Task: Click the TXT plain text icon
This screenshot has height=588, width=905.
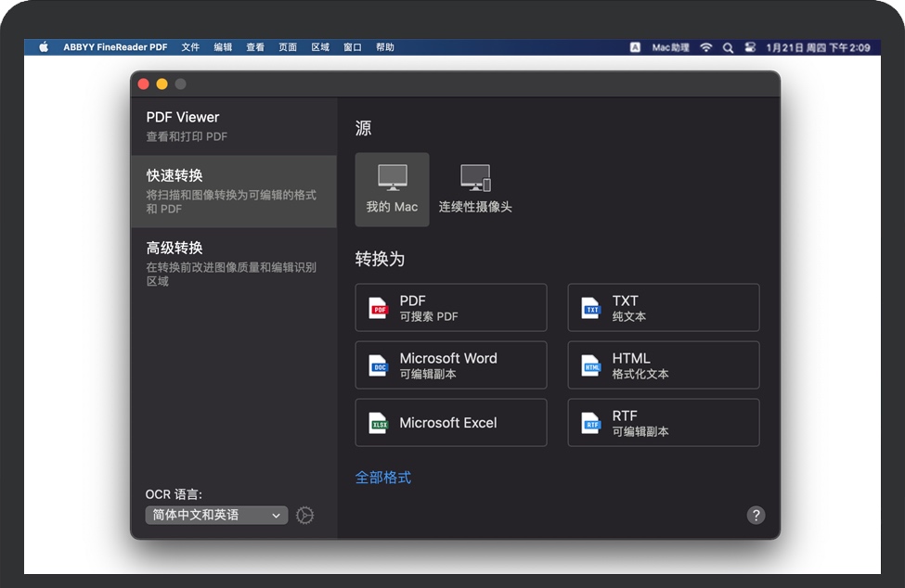Action: [590, 308]
